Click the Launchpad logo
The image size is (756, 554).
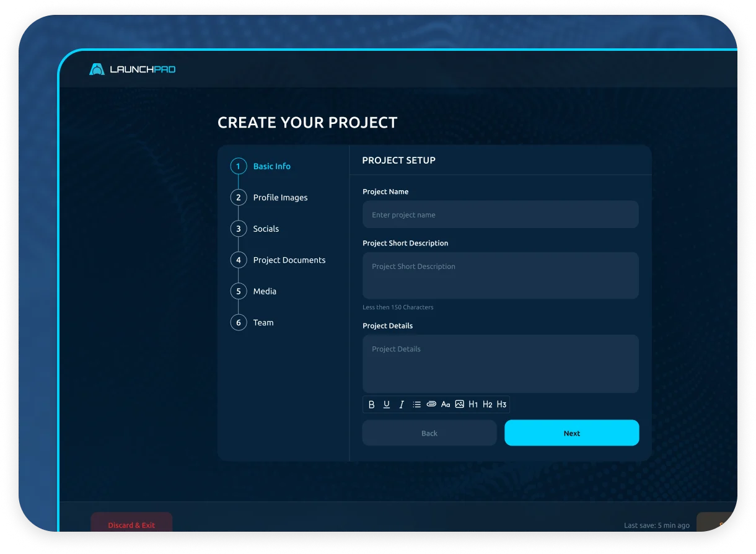click(x=133, y=69)
